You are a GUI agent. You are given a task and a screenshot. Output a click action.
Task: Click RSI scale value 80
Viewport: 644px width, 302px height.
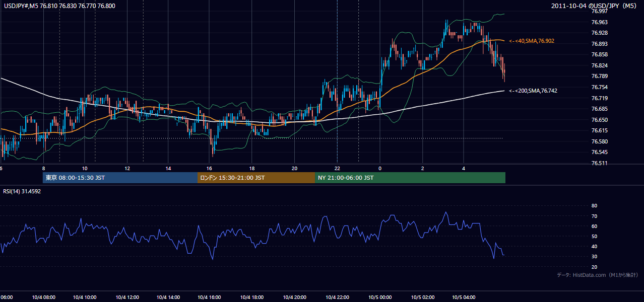(x=594, y=206)
